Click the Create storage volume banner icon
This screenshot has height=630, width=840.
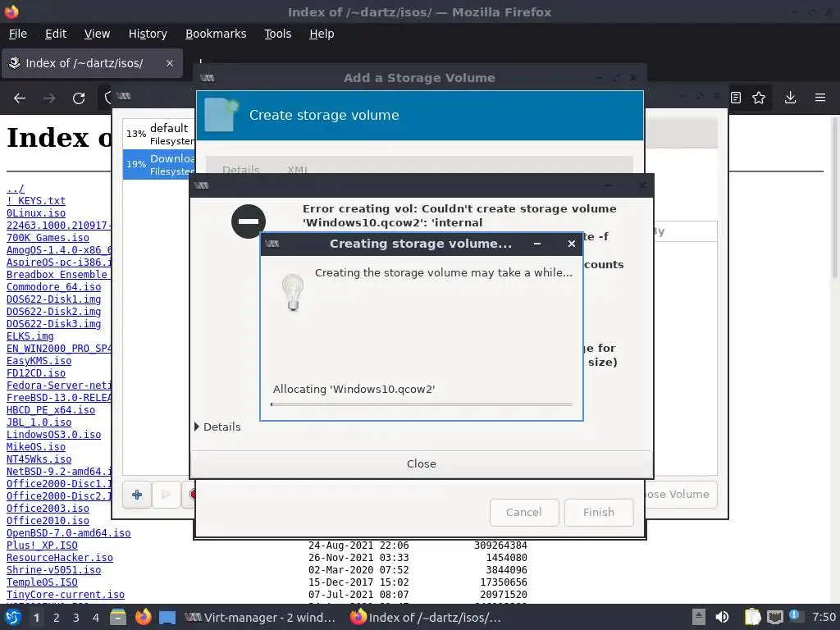click(x=221, y=114)
